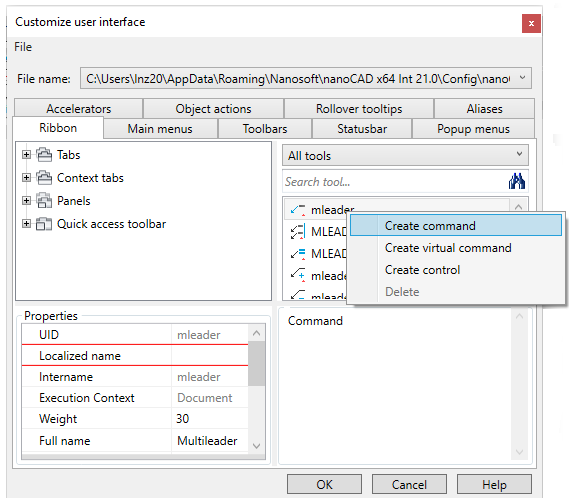Image resolution: width=571 pixels, height=498 pixels.
Task: Switch to the Toolbars tab
Action: coord(265,129)
